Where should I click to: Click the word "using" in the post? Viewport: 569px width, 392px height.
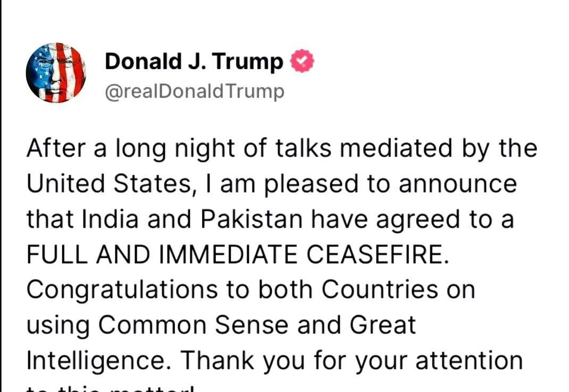(58, 325)
